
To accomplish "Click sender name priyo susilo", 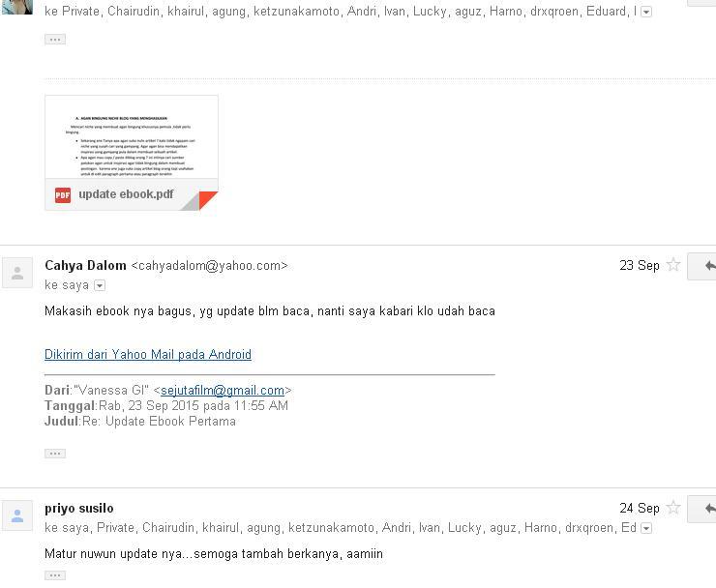I will click(x=79, y=508).
